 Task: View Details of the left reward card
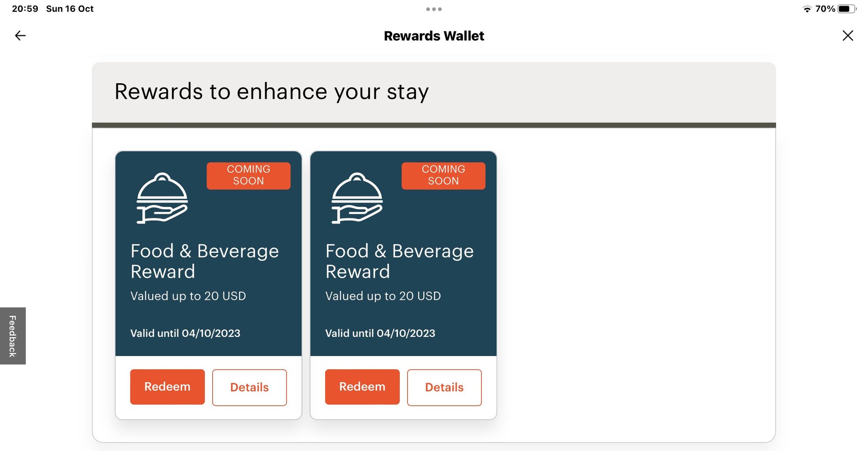click(249, 387)
